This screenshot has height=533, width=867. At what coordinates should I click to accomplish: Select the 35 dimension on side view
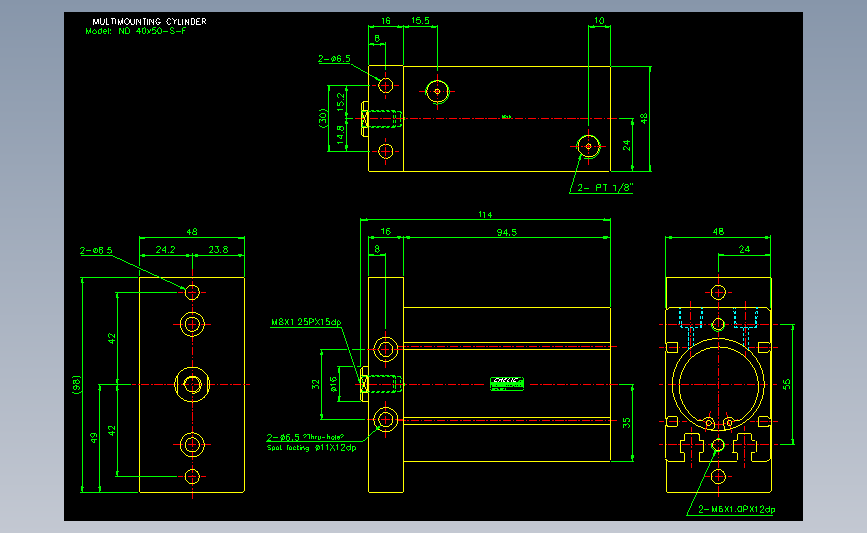pos(626,423)
